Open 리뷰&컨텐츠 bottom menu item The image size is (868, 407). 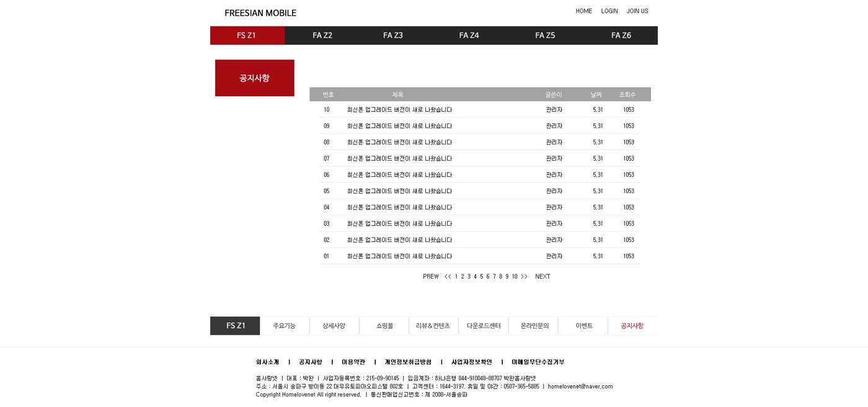point(433,326)
